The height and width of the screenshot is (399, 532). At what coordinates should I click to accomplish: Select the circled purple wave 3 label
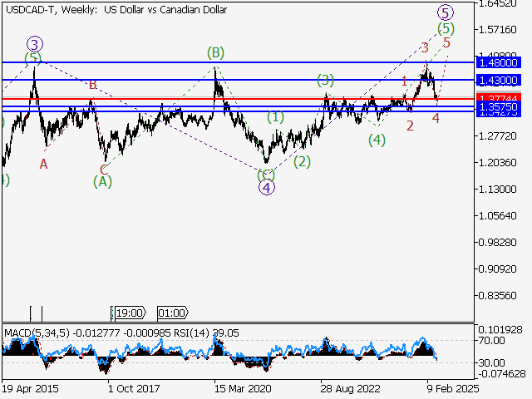point(33,43)
